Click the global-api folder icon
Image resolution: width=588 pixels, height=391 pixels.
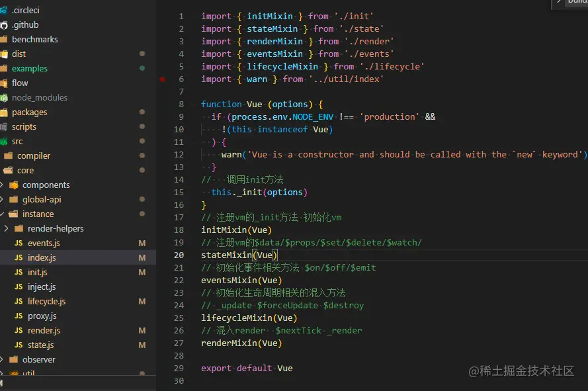click(14, 199)
